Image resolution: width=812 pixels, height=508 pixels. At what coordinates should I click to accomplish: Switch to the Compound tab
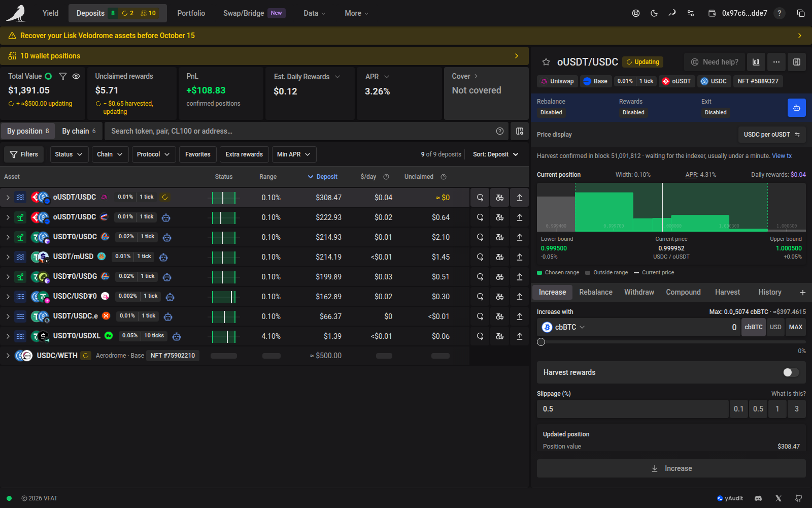683,292
